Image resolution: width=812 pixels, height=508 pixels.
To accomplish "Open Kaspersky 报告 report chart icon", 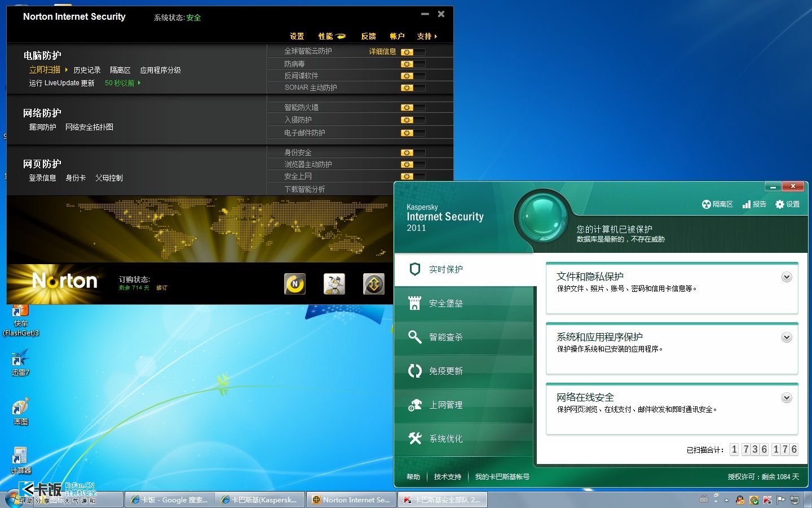I will (x=747, y=204).
